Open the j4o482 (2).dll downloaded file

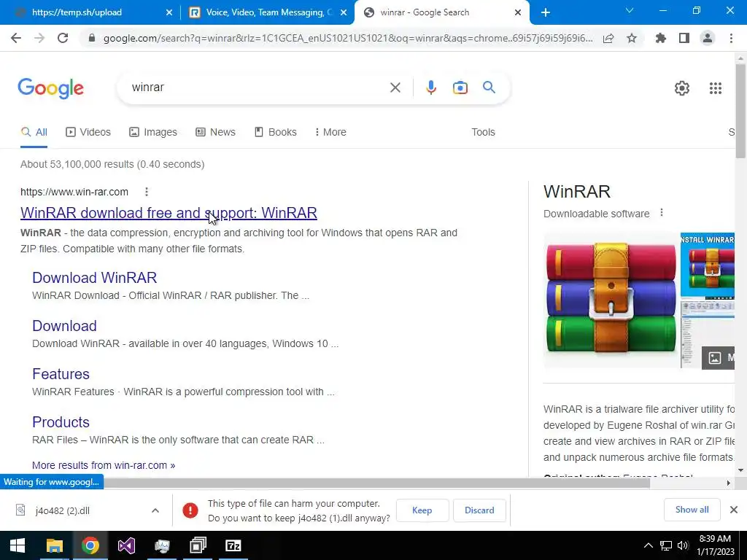pos(62,510)
